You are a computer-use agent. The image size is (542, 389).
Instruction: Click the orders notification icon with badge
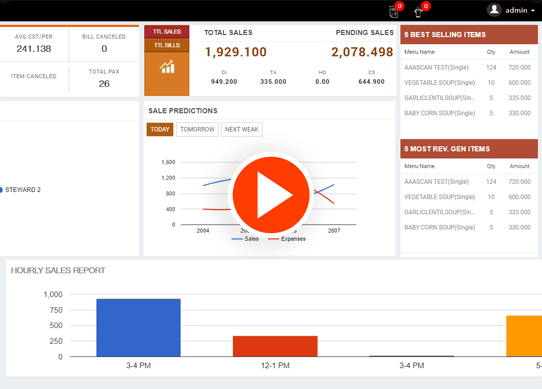pyautogui.click(x=394, y=11)
